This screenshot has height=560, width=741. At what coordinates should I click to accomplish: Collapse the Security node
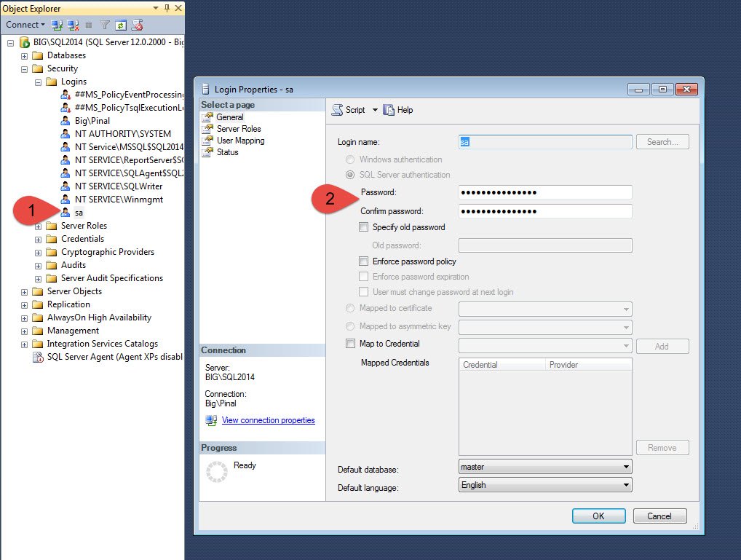point(24,69)
